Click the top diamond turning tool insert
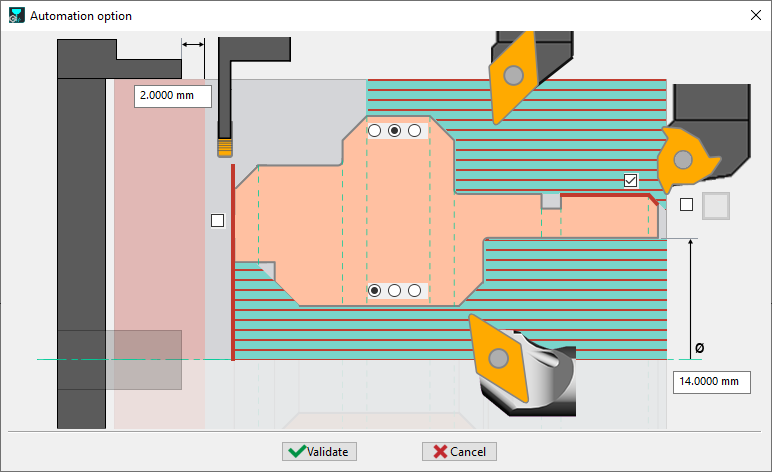 514,76
